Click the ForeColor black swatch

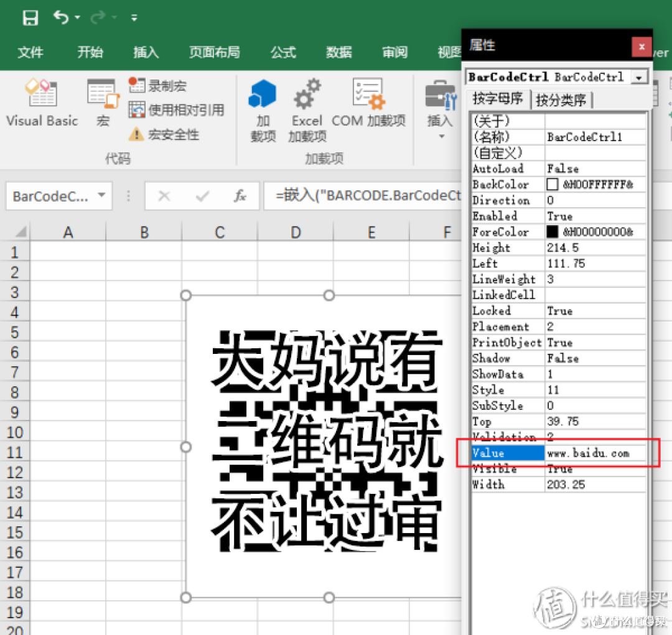click(x=552, y=232)
